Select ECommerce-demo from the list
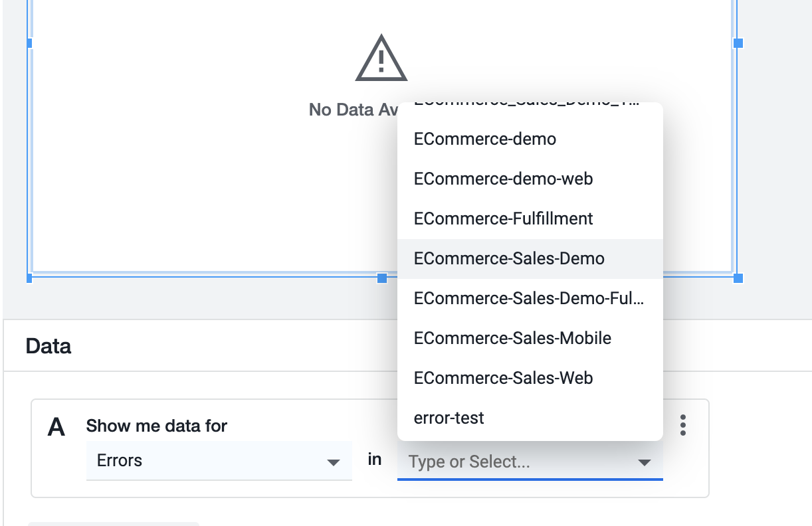 (530, 139)
